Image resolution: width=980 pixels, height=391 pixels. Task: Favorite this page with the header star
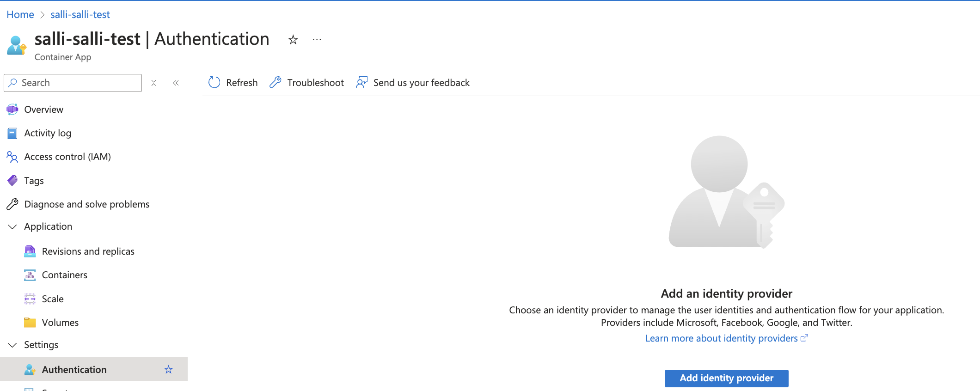click(293, 40)
